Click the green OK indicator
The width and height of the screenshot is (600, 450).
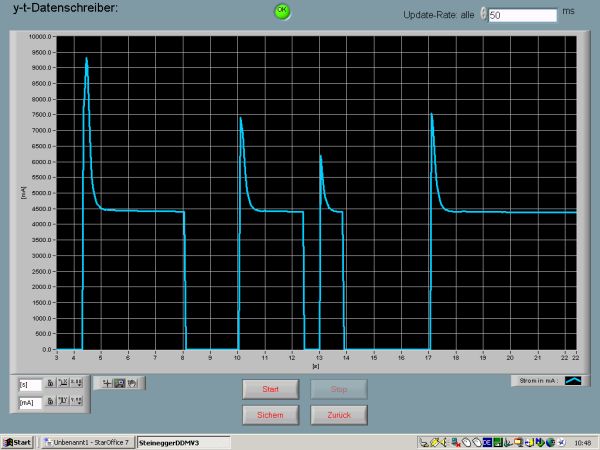[282, 11]
